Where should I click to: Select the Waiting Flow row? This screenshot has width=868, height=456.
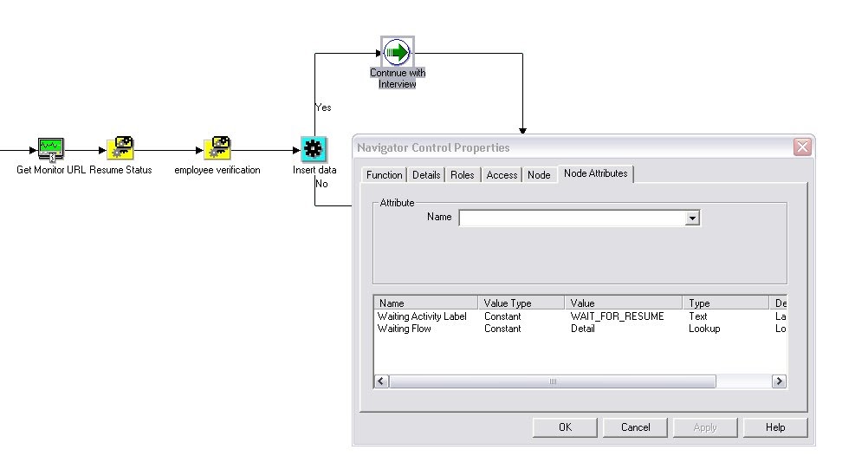(580, 329)
